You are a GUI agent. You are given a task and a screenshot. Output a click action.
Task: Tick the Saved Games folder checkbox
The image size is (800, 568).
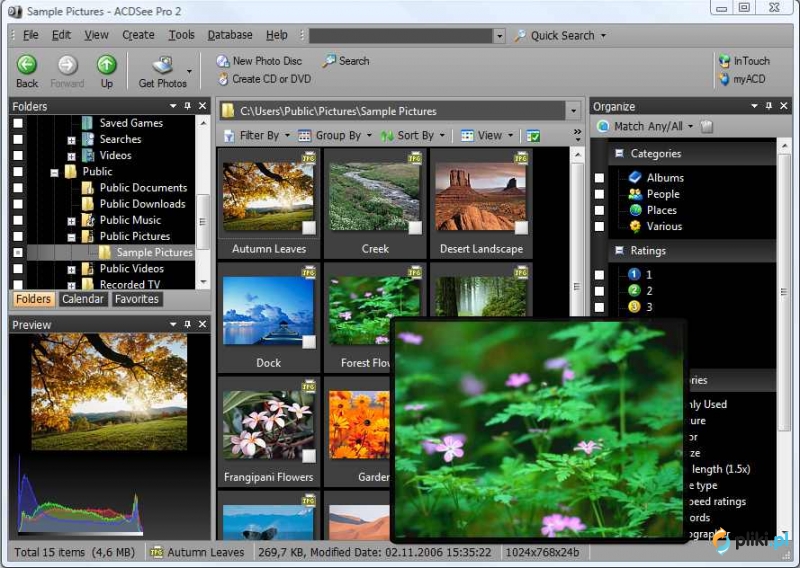point(18,123)
